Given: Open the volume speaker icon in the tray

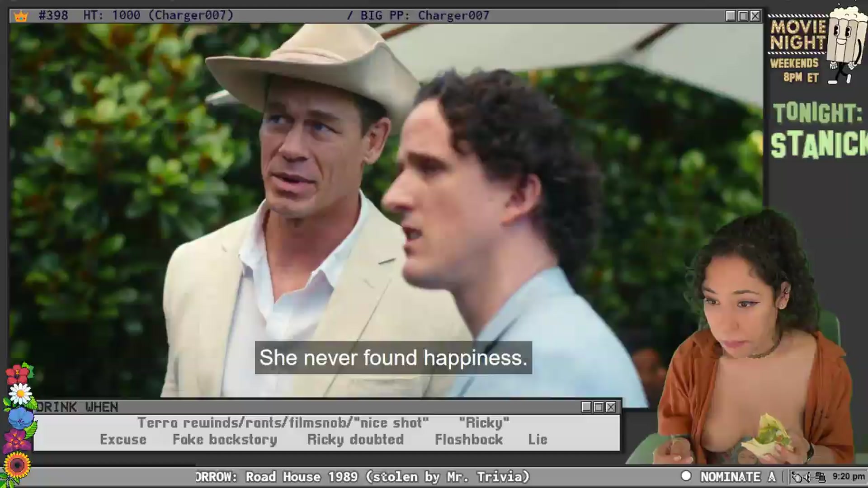Looking at the screenshot, I should pyautogui.click(x=808, y=477).
